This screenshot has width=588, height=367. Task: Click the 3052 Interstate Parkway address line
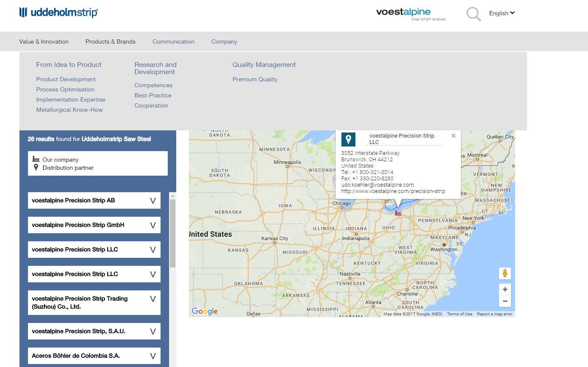[x=370, y=153]
